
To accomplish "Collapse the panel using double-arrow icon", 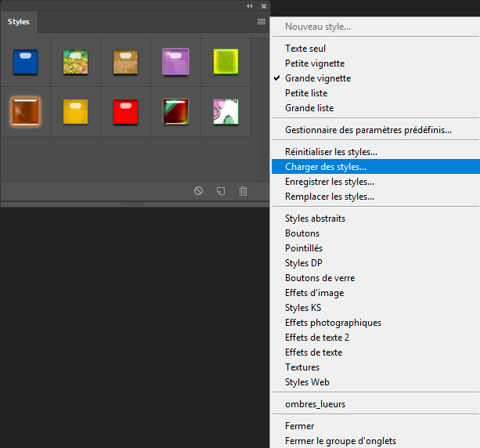I will [250, 5].
